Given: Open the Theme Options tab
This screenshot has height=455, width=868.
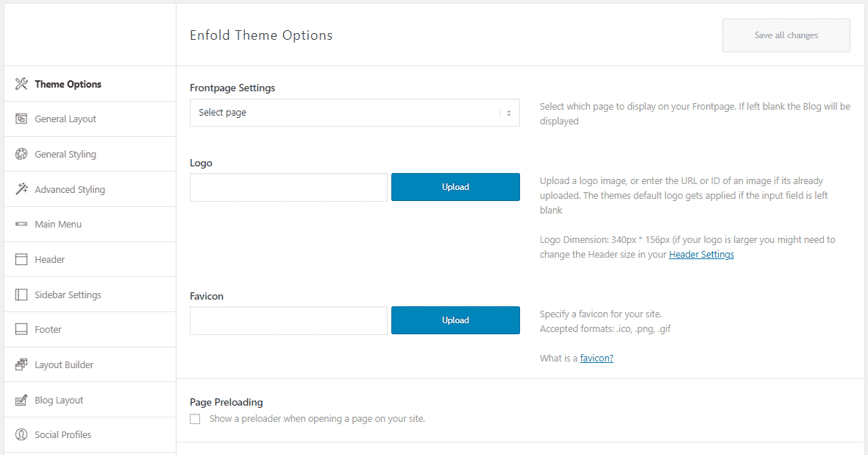Looking at the screenshot, I should pyautogui.click(x=90, y=84).
